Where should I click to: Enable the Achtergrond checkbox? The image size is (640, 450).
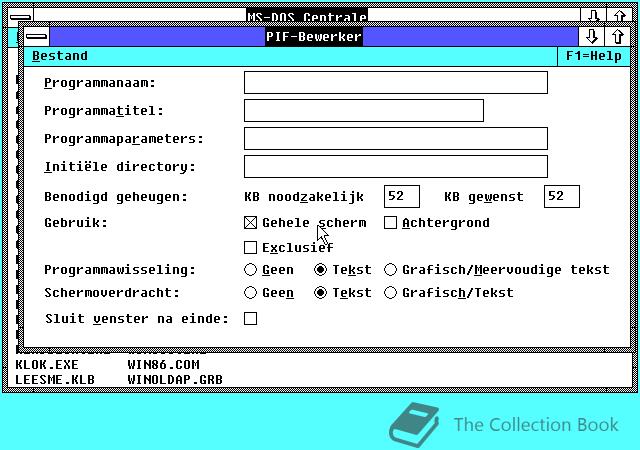(390, 223)
